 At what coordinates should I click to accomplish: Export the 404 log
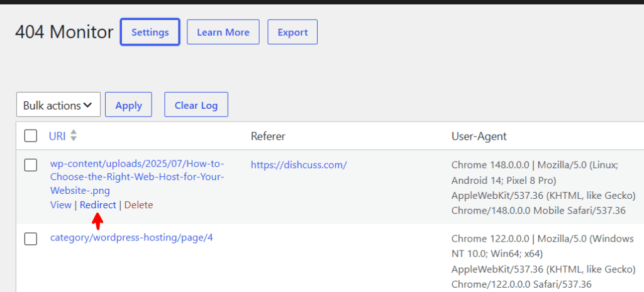[x=292, y=32]
